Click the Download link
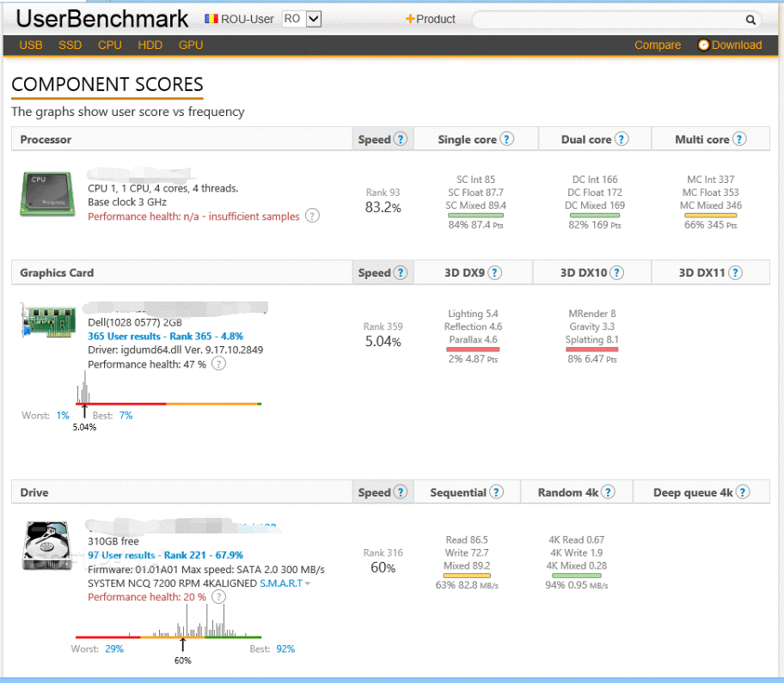Viewport: 784px width, 683px height. coord(737,45)
